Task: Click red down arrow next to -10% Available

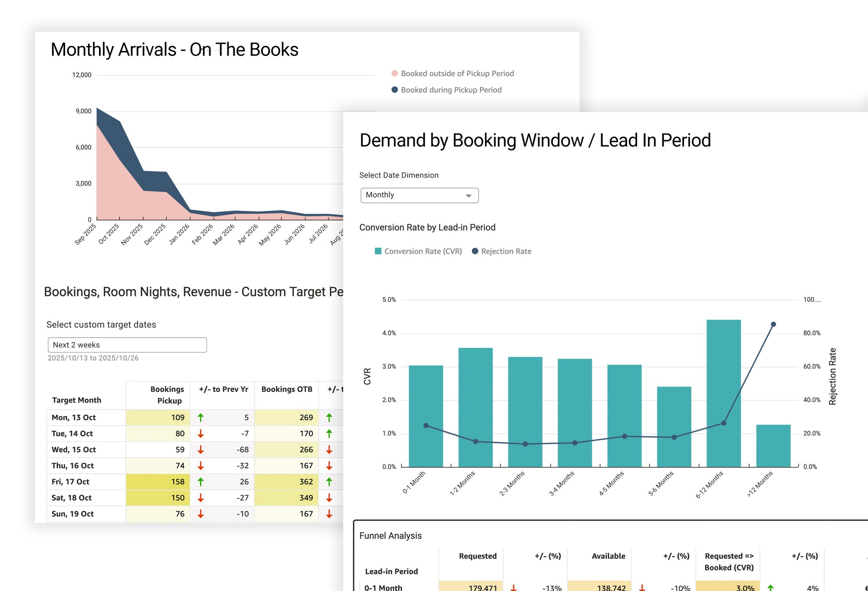Action: (x=642, y=588)
